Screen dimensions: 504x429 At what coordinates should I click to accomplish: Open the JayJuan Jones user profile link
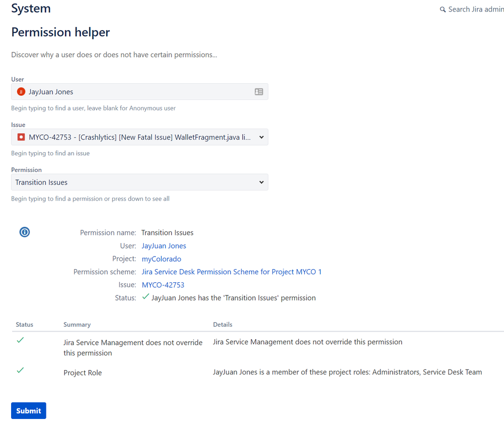163,246
